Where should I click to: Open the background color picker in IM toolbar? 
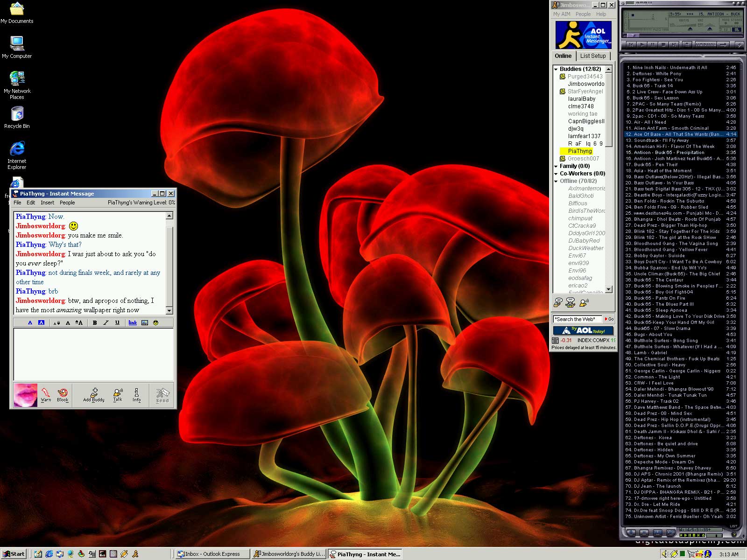(41, 322)
